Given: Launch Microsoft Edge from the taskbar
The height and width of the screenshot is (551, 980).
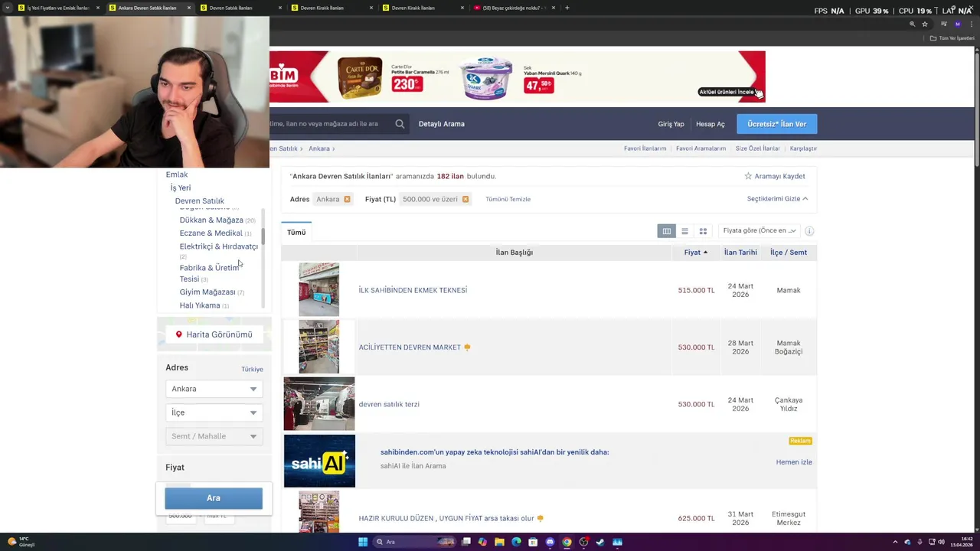Looking at the screenshot, I should 516,542.
